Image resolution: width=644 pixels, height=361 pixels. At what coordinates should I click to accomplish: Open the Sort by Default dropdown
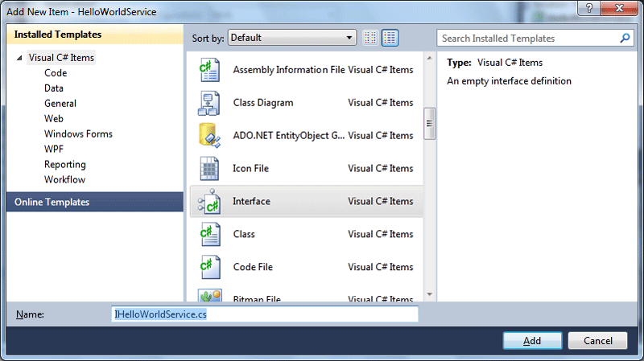[292, 38]
